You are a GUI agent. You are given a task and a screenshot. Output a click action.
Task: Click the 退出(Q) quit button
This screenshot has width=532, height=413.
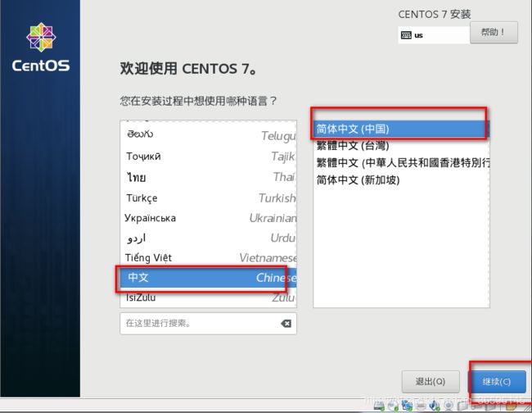431,381
